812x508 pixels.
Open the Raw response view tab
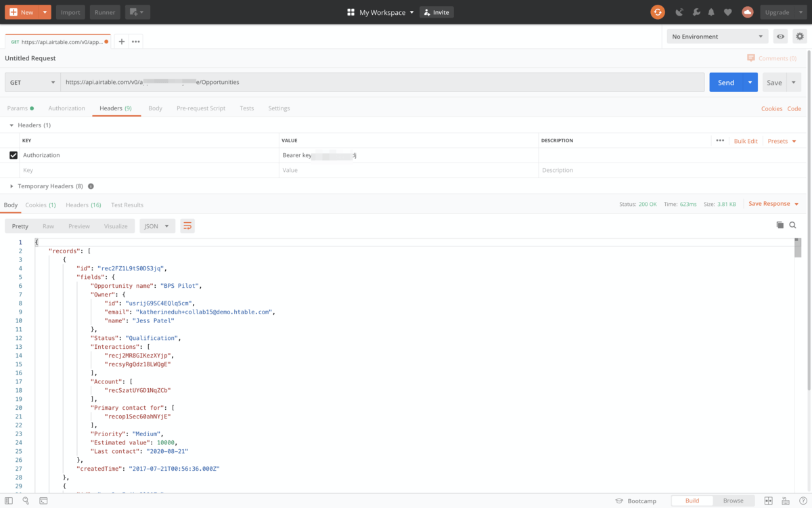pyautogui.click(x=48, y=226)
